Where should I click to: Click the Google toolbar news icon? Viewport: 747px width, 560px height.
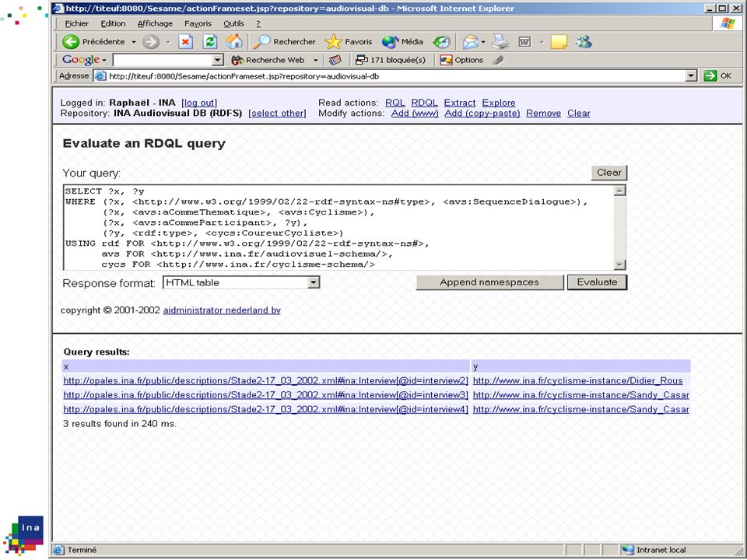(335, 60)
